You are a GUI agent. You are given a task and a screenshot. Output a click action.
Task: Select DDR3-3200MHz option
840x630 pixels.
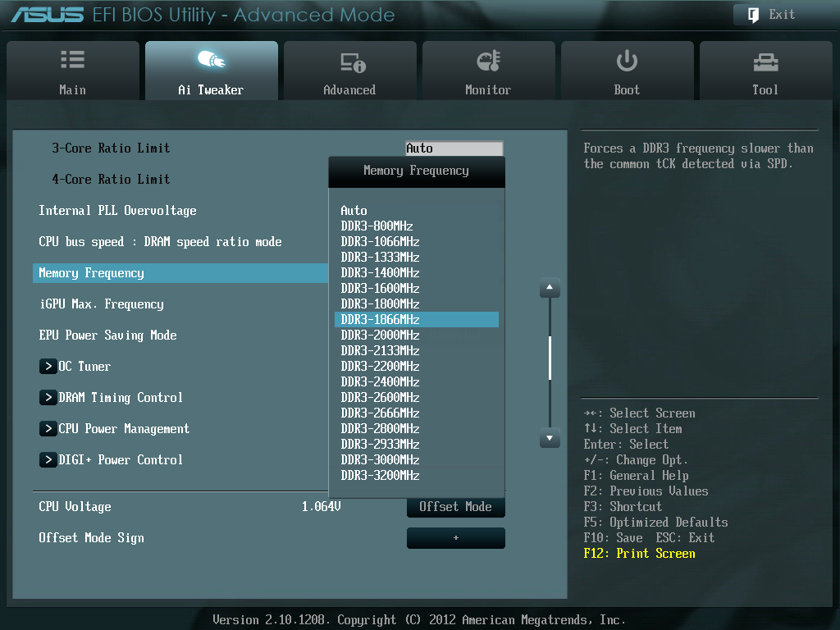417,475
